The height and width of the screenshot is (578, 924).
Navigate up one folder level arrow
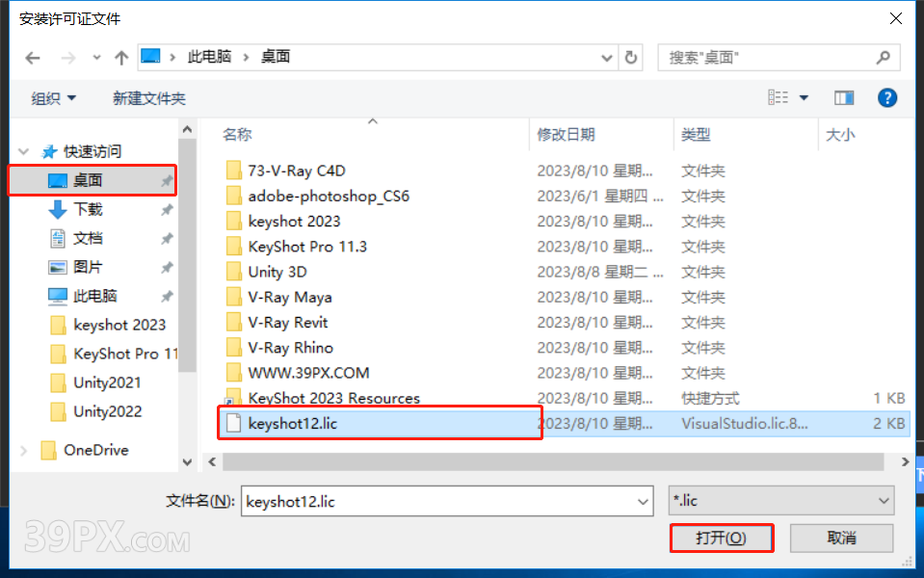tap(121, 58)
